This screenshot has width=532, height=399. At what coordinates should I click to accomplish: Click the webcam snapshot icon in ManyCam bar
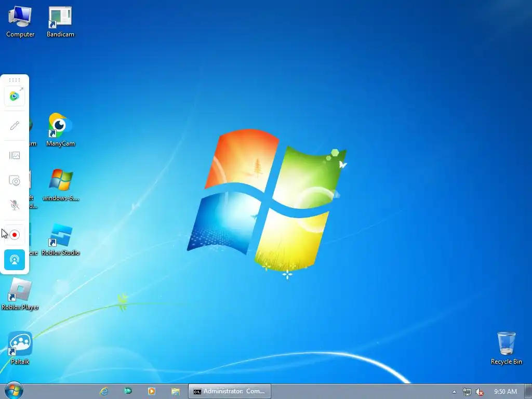(14, 180)
